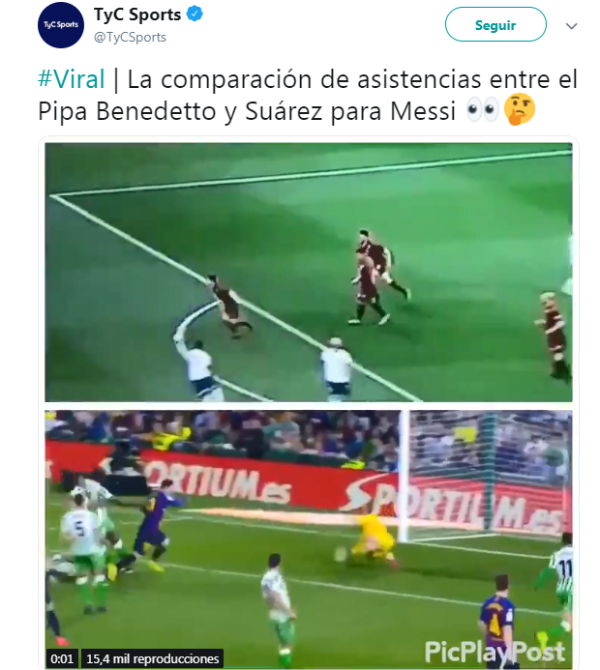Screen dimensions: 600x670
Task: Click the TyC Sports account name
Action: [137, 15]
